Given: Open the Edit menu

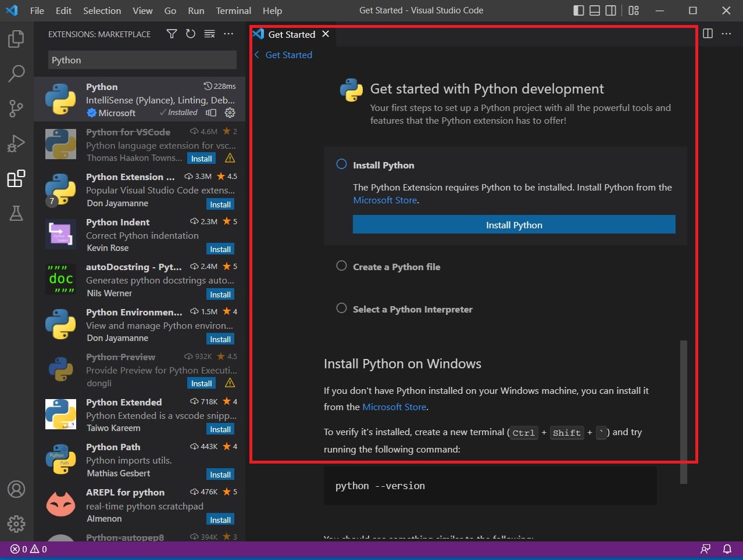Looking at the screenshot, I should click(x=64, y=10).
